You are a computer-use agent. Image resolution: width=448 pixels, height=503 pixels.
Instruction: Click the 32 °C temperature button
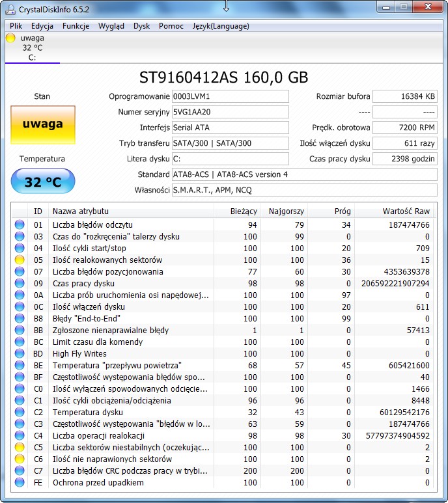pos(43,182)
